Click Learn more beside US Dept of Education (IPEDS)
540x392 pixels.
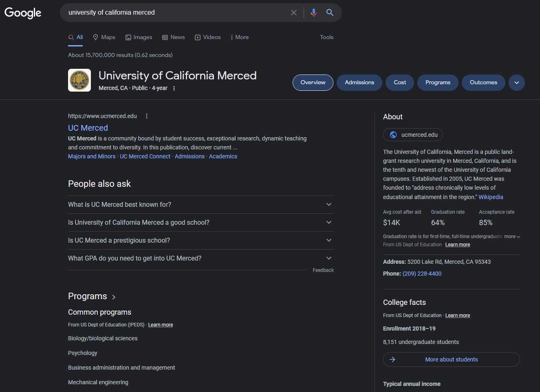[161, 325]
